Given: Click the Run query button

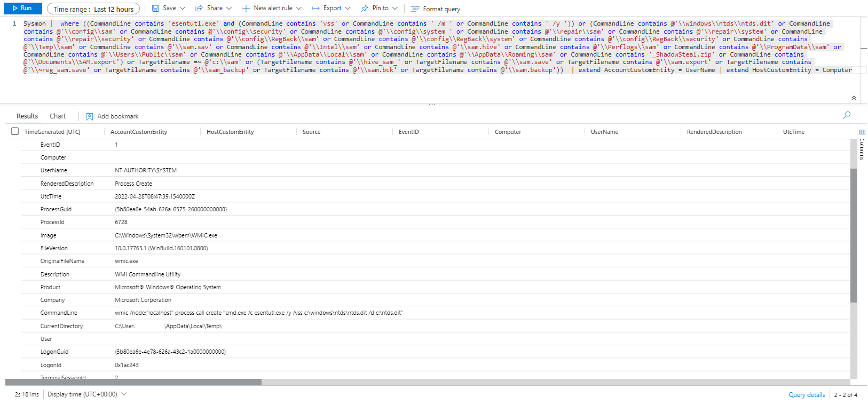Looking at the screenshot, I should (22, 9).
